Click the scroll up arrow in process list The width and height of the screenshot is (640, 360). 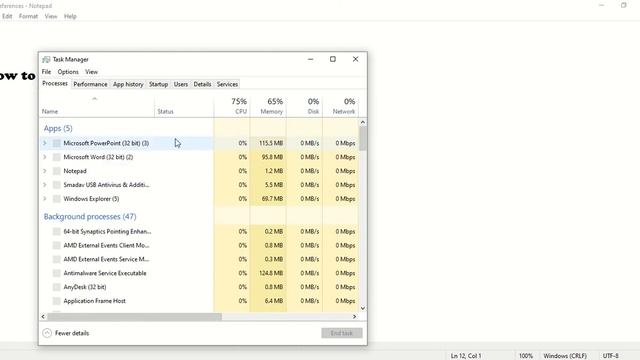(363, 122)
